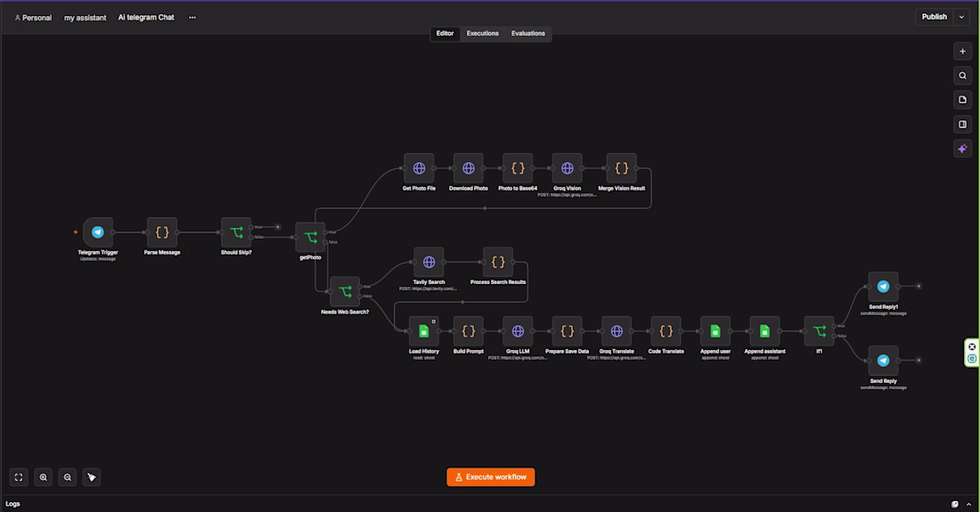Select the Code Translate node
This screenshot has height=512, width=980.
tap(666, 331)
